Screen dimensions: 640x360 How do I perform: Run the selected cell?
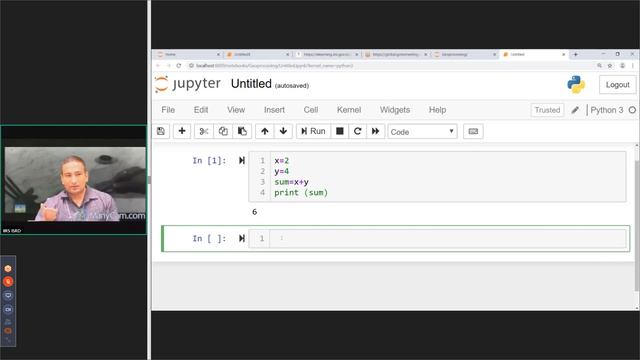pos(313,131)
